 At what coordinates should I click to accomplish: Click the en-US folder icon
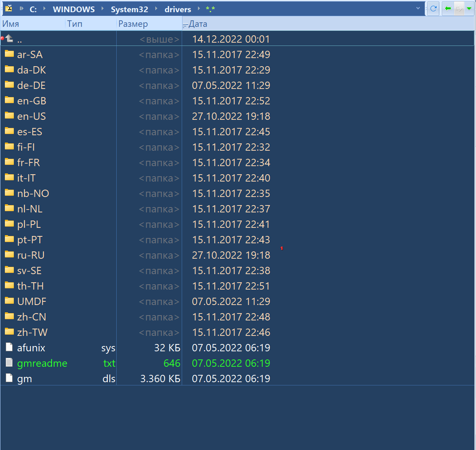click(x=9, y=116)
